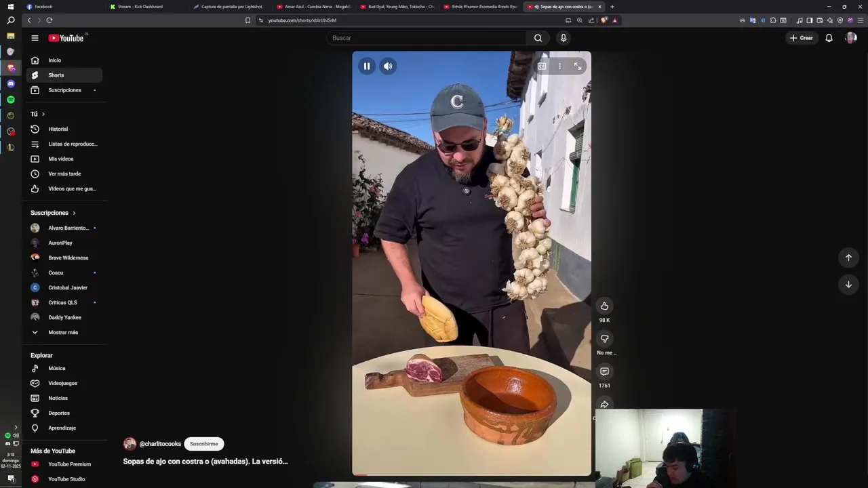This screenshot has width=868, height=488.
Task: Open Brave Wilderness channel
Action: point(64,258)
